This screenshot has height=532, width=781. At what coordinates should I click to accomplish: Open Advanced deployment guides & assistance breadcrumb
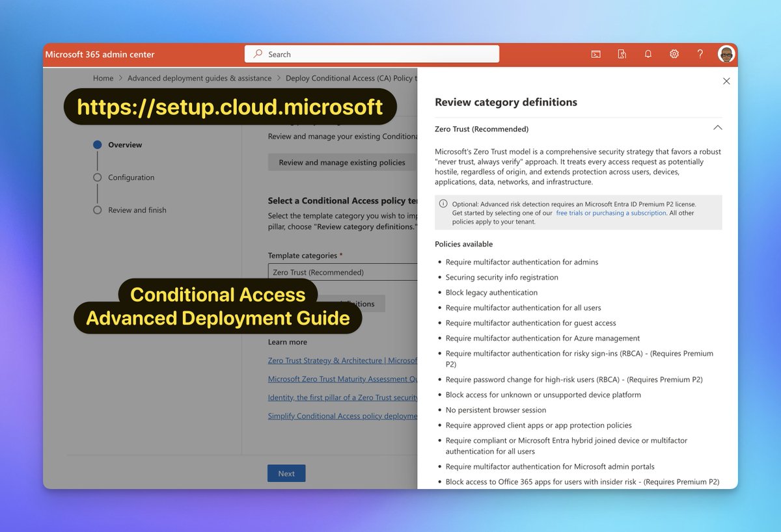(x=199, y=78)
